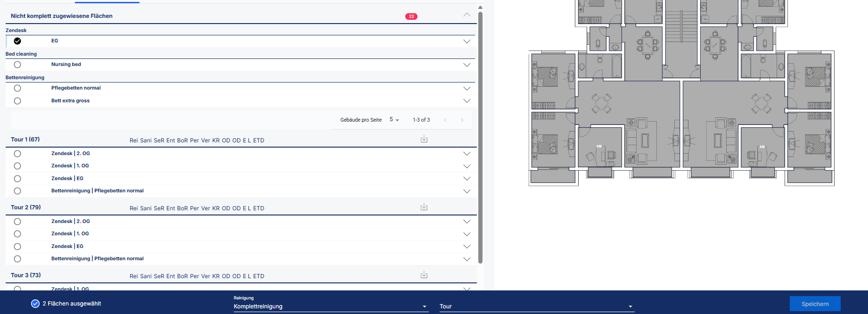Open the Tour dropdown in bottom bar
This screenshot has height=314, width=868.
pos(536,306)
